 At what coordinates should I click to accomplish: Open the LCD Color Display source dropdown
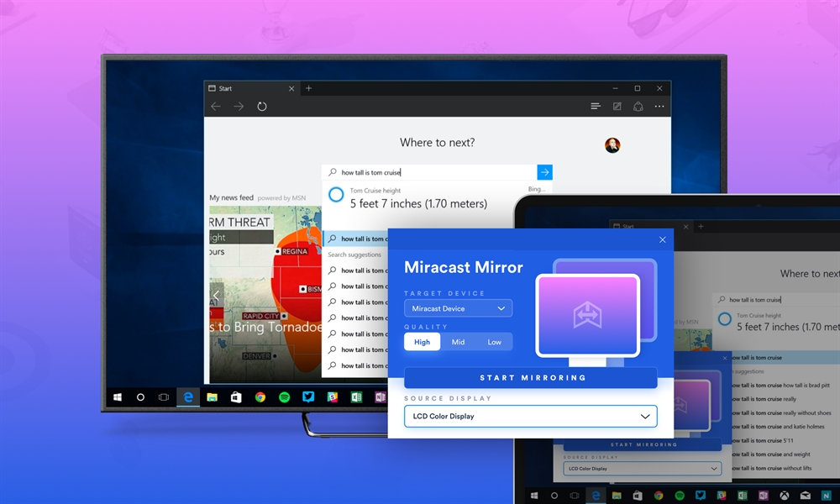530,416
